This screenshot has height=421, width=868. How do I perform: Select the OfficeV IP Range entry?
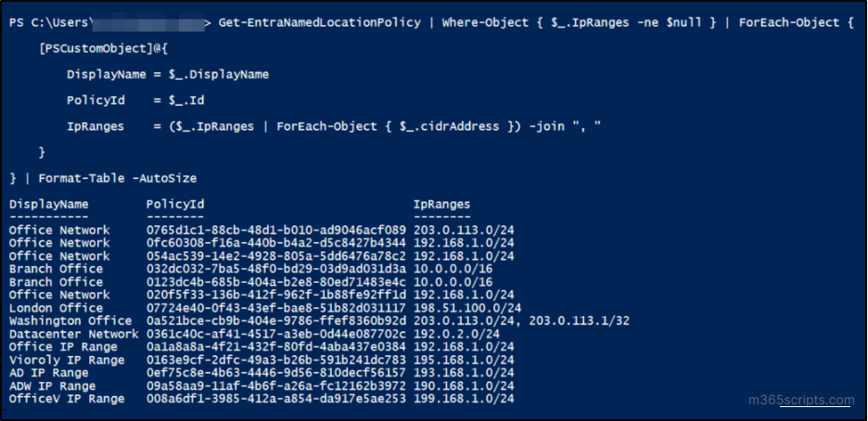66,399
